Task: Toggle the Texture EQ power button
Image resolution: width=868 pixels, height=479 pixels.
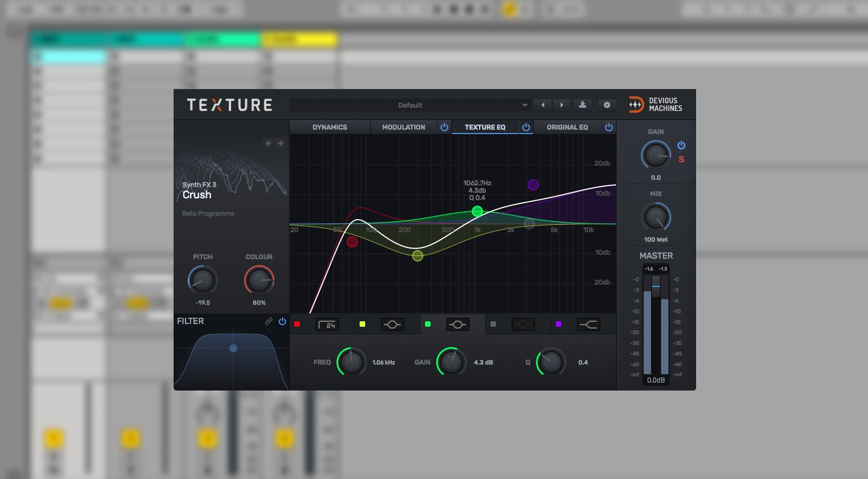Action: click(526, 127)
